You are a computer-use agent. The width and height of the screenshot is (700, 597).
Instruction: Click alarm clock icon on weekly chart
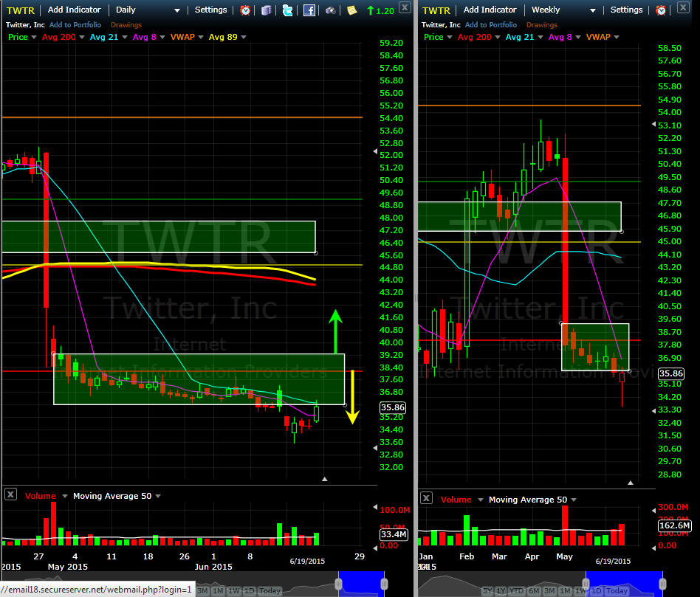661,10
